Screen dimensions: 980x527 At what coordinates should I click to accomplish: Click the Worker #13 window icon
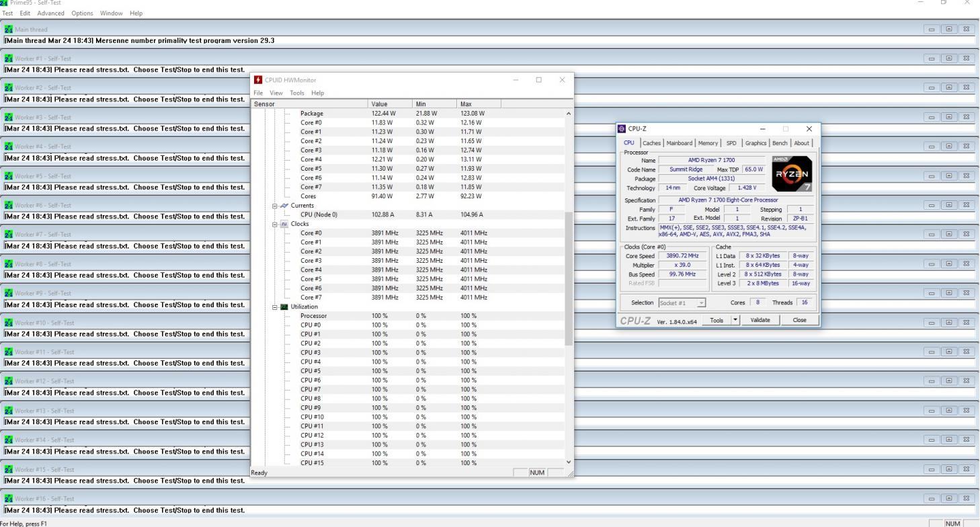pyautogui.click(x=8, y=411)
